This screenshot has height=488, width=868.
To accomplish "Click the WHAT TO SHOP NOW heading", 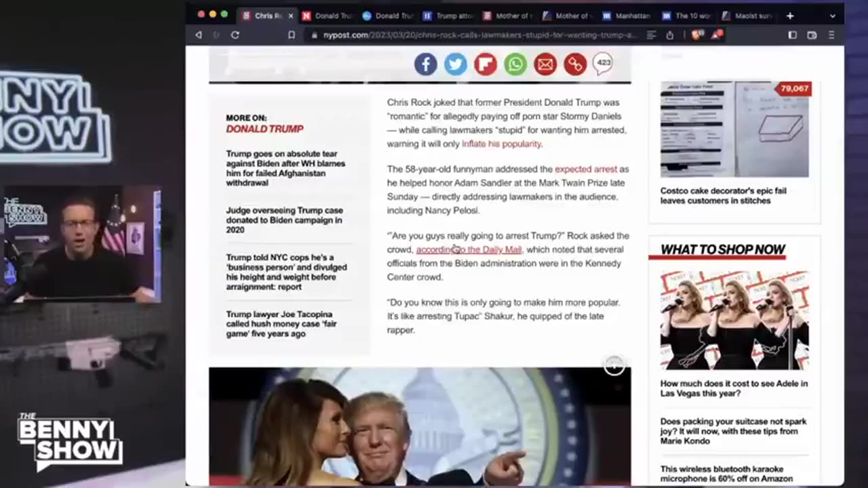I will [723, 250].
